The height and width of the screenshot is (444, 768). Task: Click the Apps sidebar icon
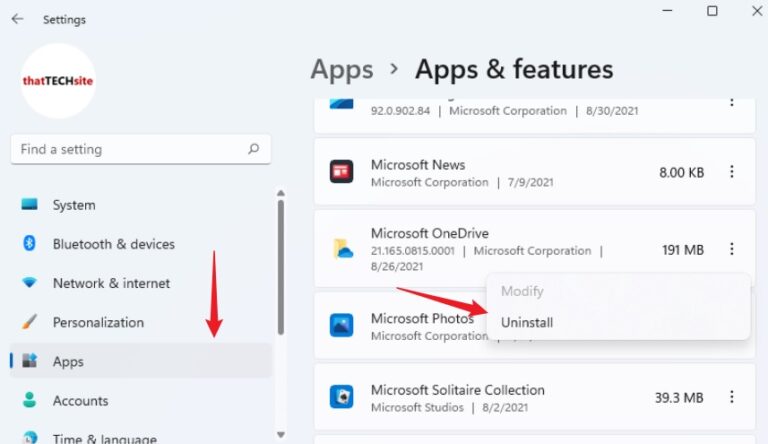pos(29,361)
